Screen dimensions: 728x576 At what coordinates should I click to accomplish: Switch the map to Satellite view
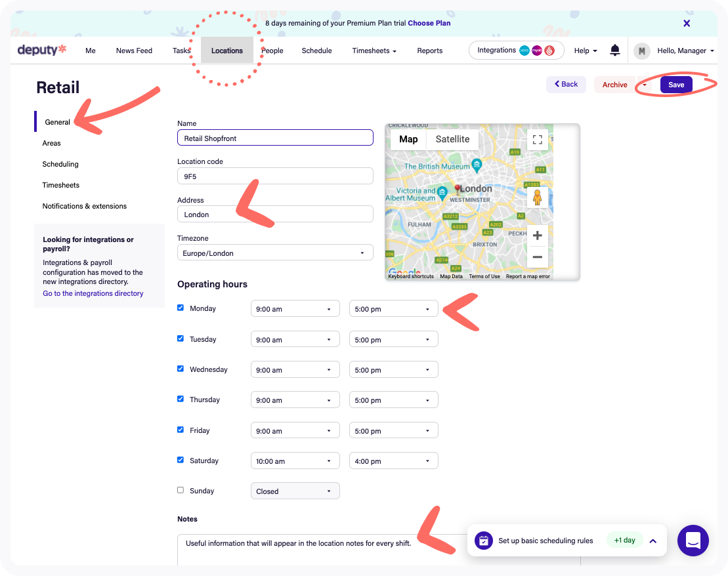coord(452,139)
